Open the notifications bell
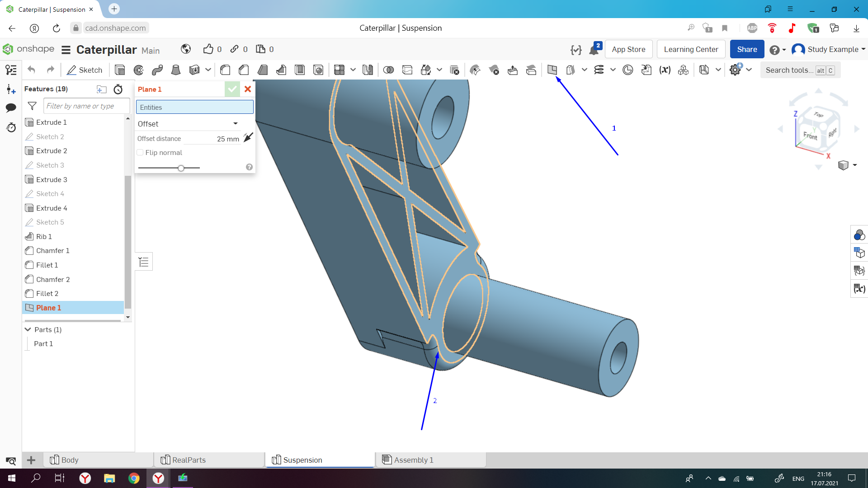The height and width of the screenshot is (488, 868). pos(595,49)
